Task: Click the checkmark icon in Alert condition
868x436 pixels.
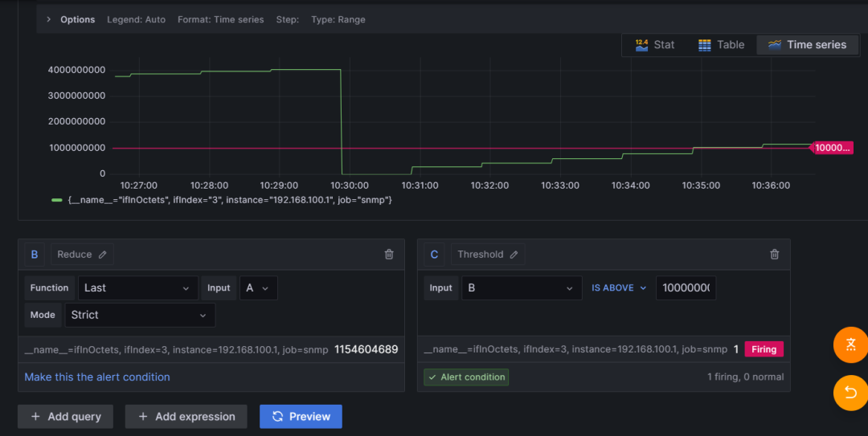Action: tap(432, 377)
